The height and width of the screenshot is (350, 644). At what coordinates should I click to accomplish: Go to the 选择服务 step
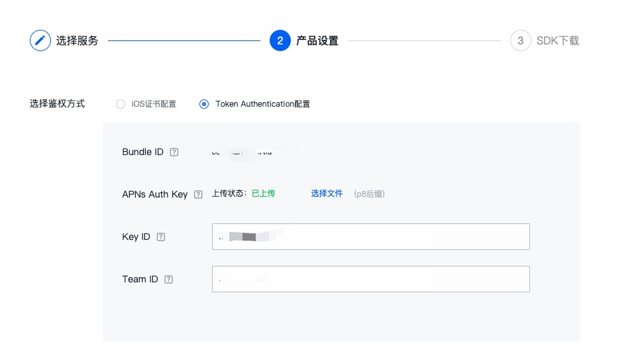[77, 40]
